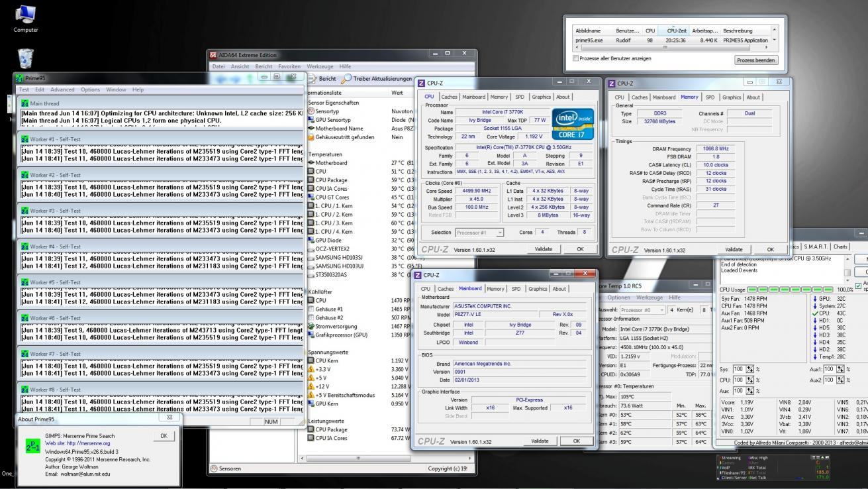Switch to the Graphics tab in CPU-Z Mainboard window
Image resolution: width=868 pixels, height=489 pixels.
tap(538, 288)
